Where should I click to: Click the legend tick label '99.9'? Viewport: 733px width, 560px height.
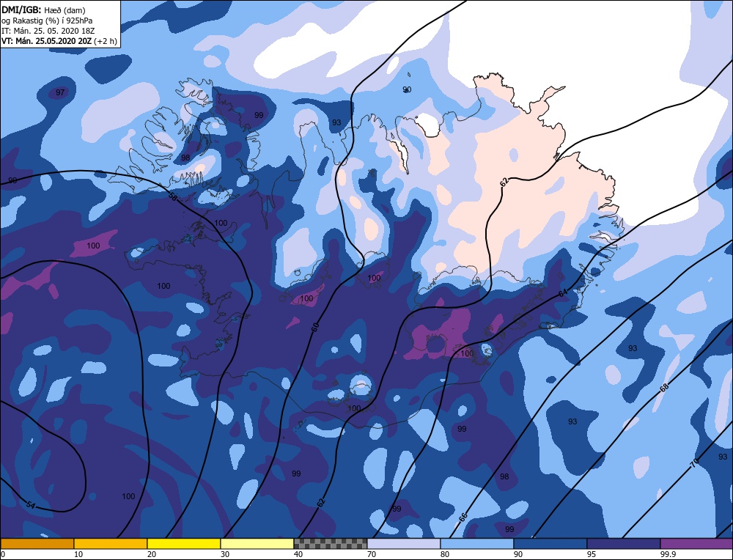click(x=666, y=554)
